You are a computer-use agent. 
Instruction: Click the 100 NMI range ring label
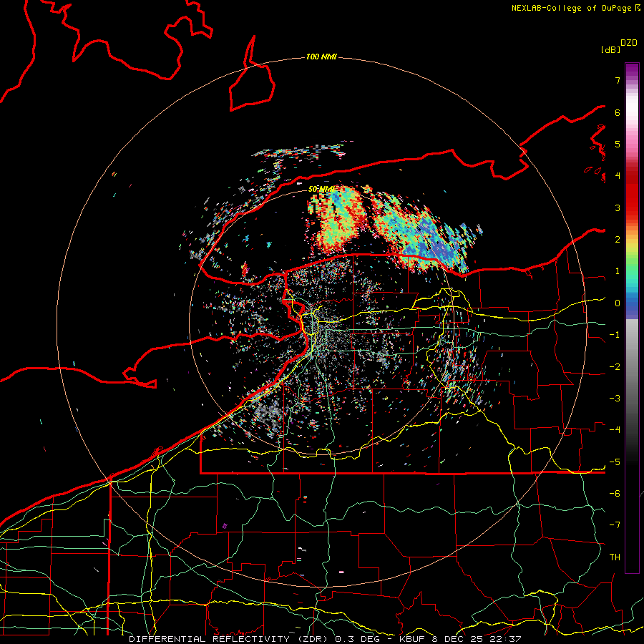point(321,57)
